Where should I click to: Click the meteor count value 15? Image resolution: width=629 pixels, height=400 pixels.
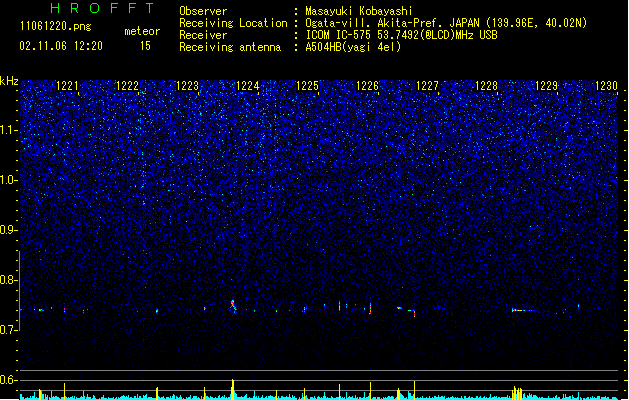point(145,46)
